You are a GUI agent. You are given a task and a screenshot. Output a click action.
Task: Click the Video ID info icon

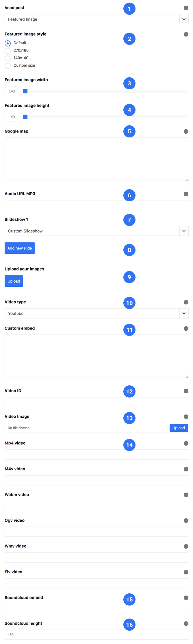click(186, 391)
